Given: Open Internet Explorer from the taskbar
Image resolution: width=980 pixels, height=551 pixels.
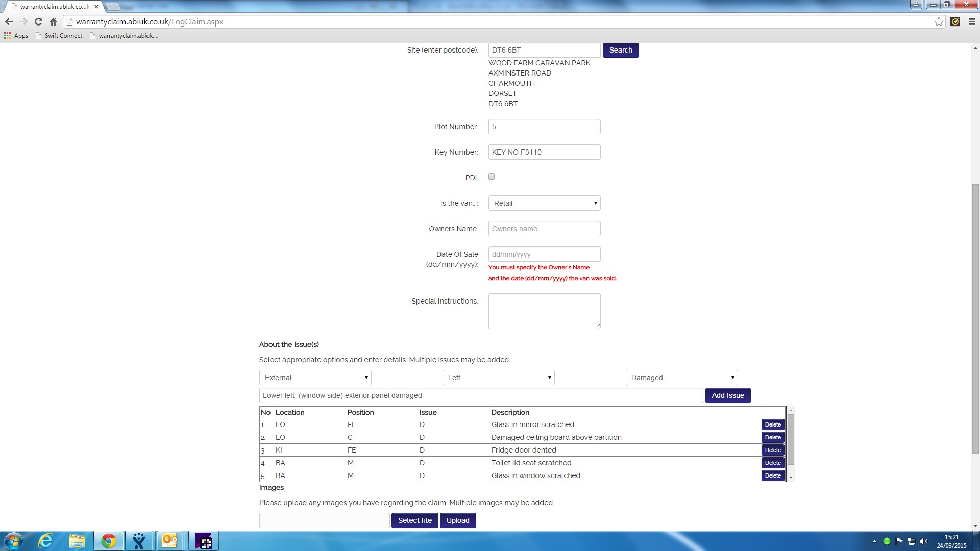Looking at the screenshot, I should coord(45,541).
